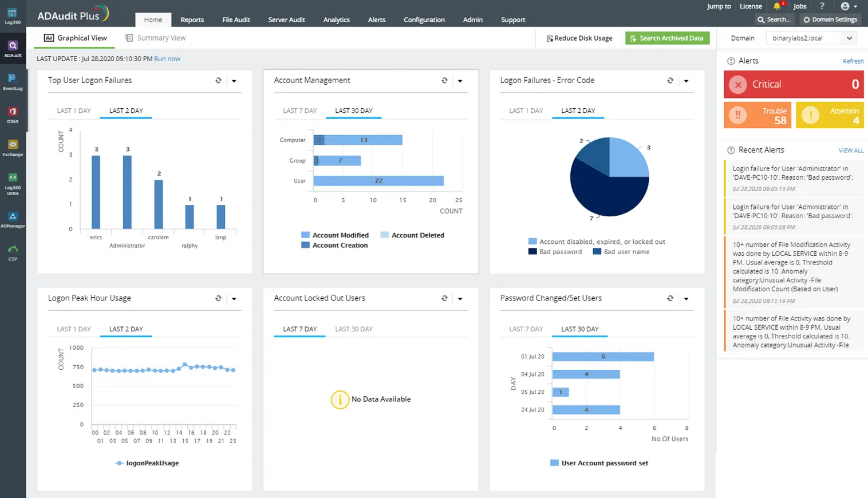Toggle Account Modified legend series
Viewport: 868px width, 498px height.
pos(335,235)
